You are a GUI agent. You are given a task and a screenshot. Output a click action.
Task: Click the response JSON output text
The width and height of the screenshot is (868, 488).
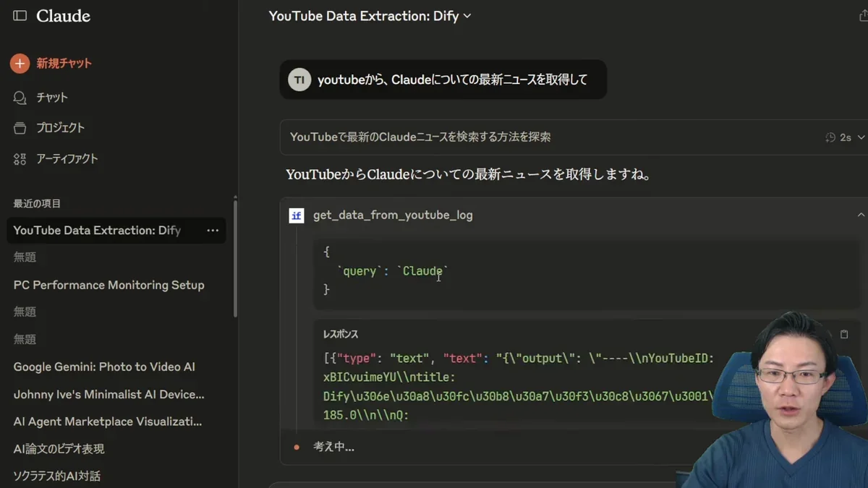(519, 387)
